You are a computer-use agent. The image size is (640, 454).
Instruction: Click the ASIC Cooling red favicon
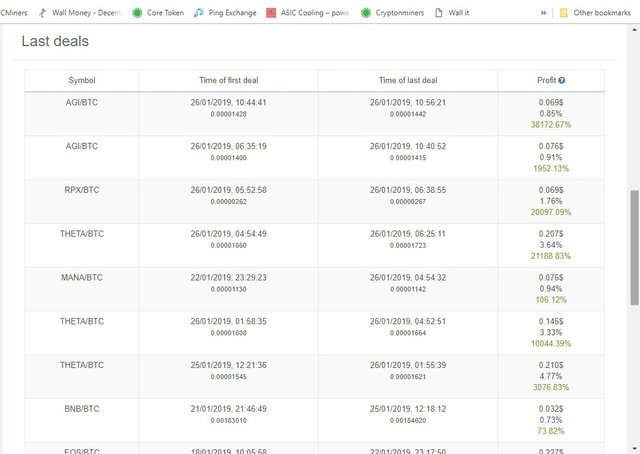[x=271, y=13]
